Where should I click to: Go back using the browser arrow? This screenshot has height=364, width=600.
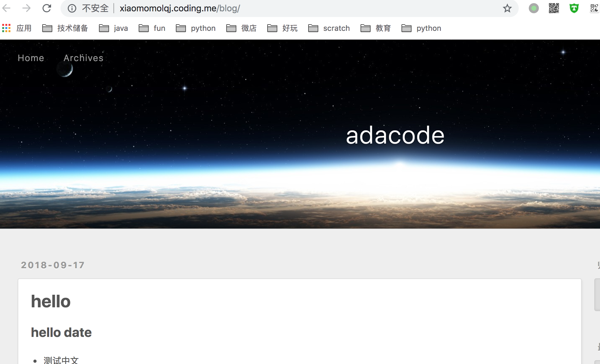pyautogui.click(x=7, y=8)
